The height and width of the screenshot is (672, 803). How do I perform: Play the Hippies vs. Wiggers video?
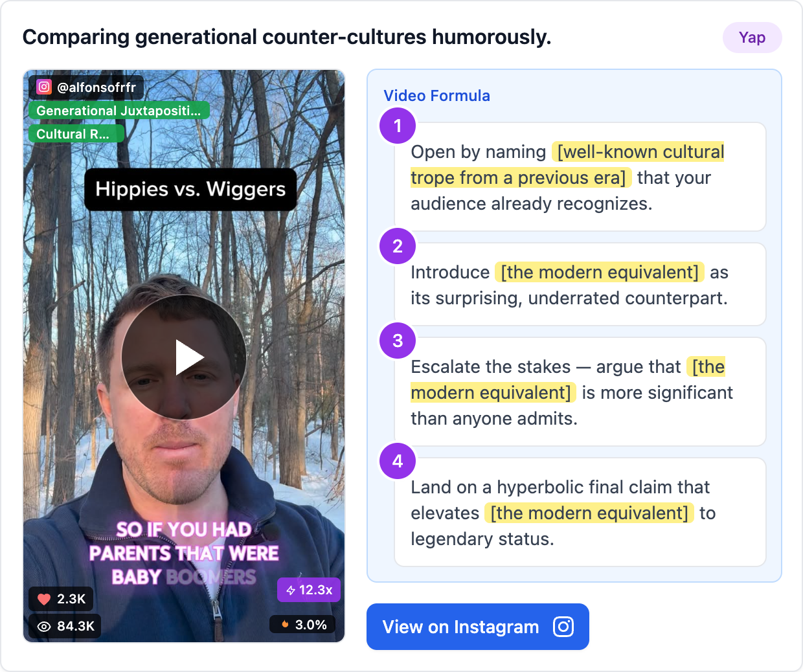184,357
